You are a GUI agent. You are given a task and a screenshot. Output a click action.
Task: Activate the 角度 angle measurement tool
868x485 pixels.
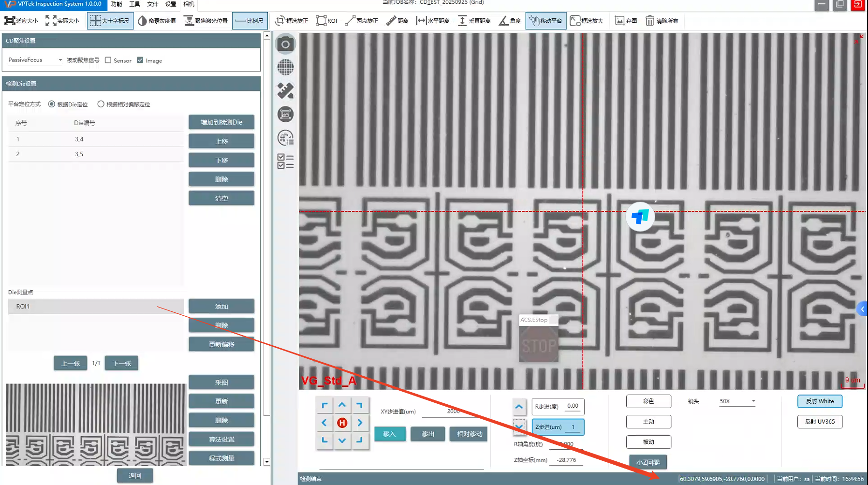click(x=510, y=21)
